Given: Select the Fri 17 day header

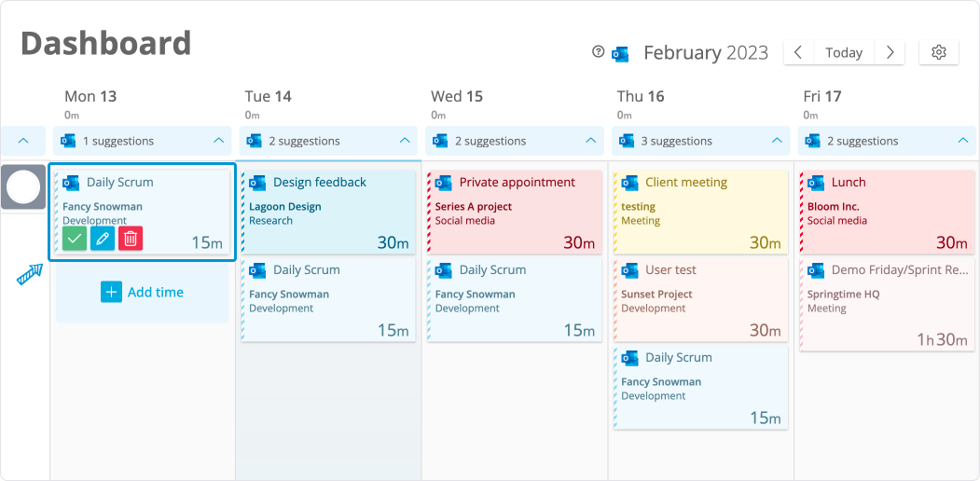Looking at the screenshot, I should (821, 96).
